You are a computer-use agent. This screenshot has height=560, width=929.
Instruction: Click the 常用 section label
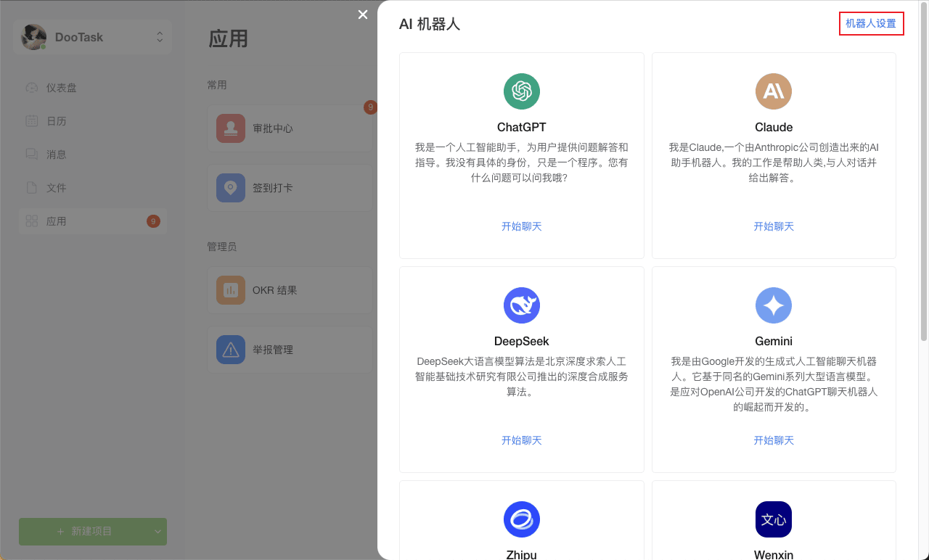click(217, 85)
